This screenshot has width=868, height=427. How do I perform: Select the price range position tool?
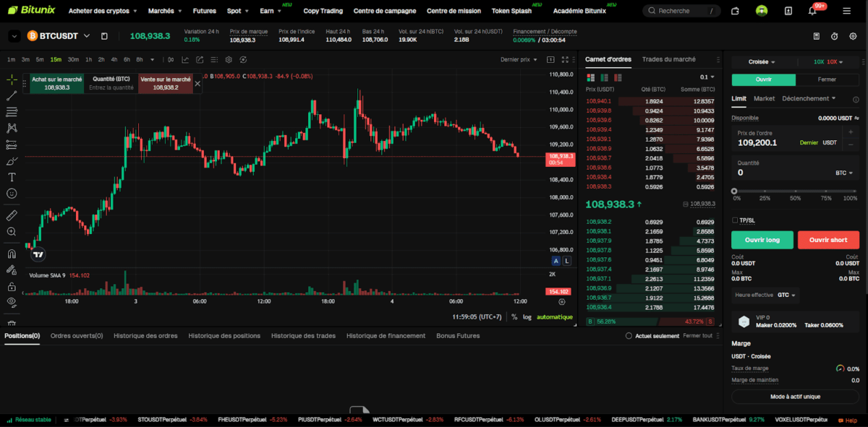coord(12,145)
